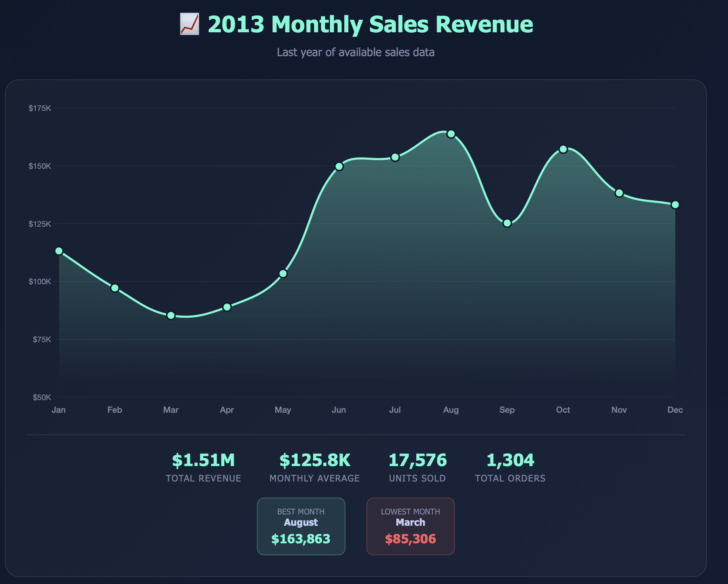Select the August peak data point
The width and height of the screenshot is (728, 584).
coord(451,134)
